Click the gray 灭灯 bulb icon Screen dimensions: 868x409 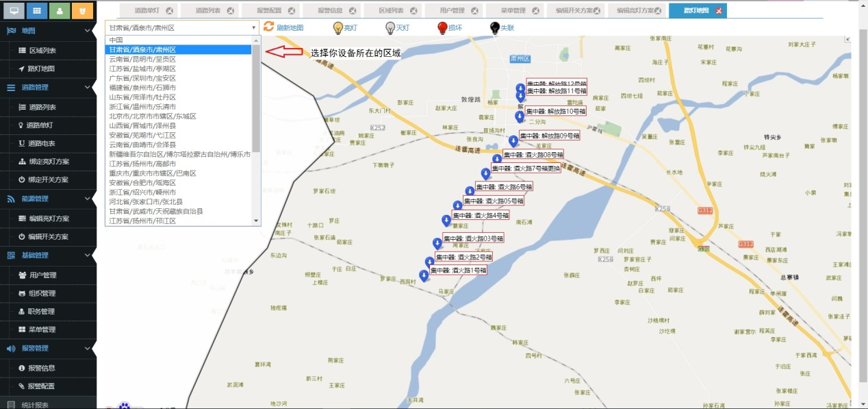390,28
